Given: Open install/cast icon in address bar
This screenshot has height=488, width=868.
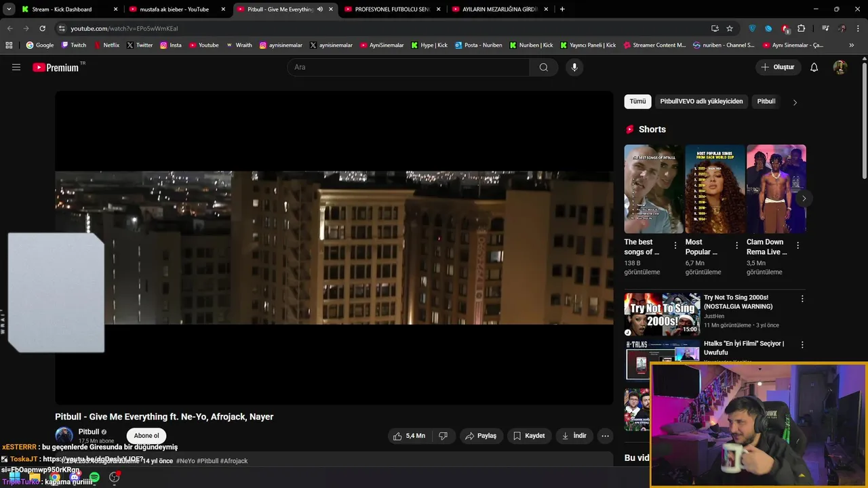Looking at the screenshot, I should (x=715, y=28).
